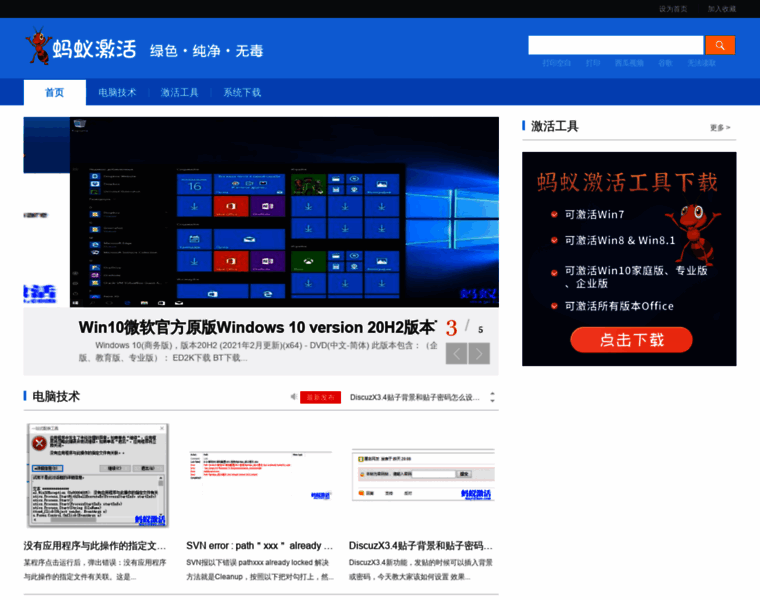The image size is (760, 600).
Task: Click 可激活Win7 line in ad banner
Action: click(x=594, y=215)
